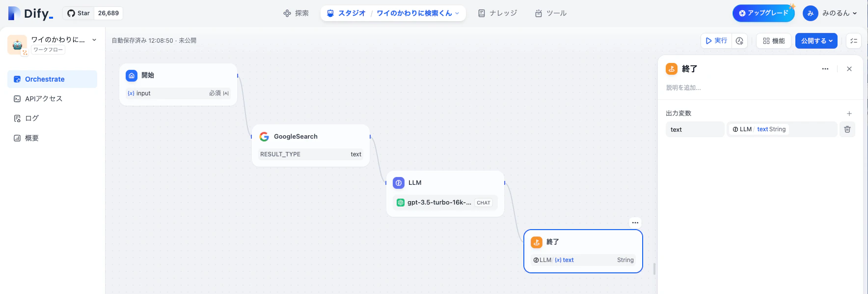Screen dimensions: 868x294
Task: Click the LLM node brain icon
Action: pyautogui.click(x=399, y=182)
